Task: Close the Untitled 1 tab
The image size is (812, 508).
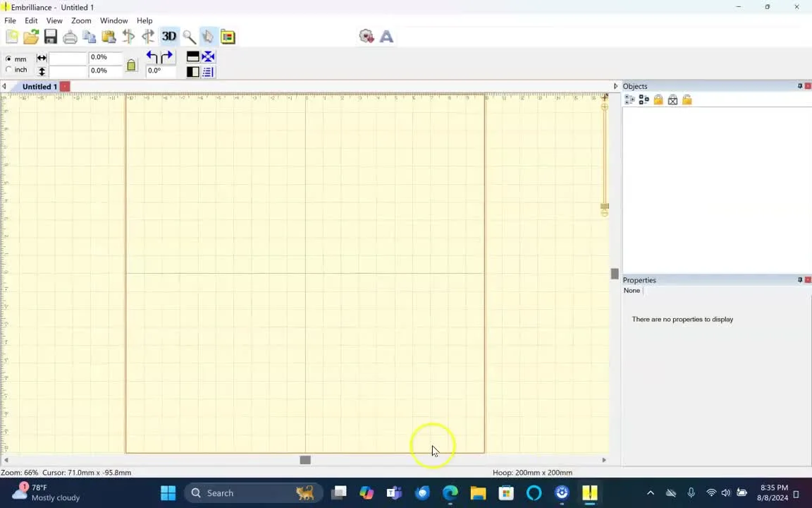Action: click(65, 87)
